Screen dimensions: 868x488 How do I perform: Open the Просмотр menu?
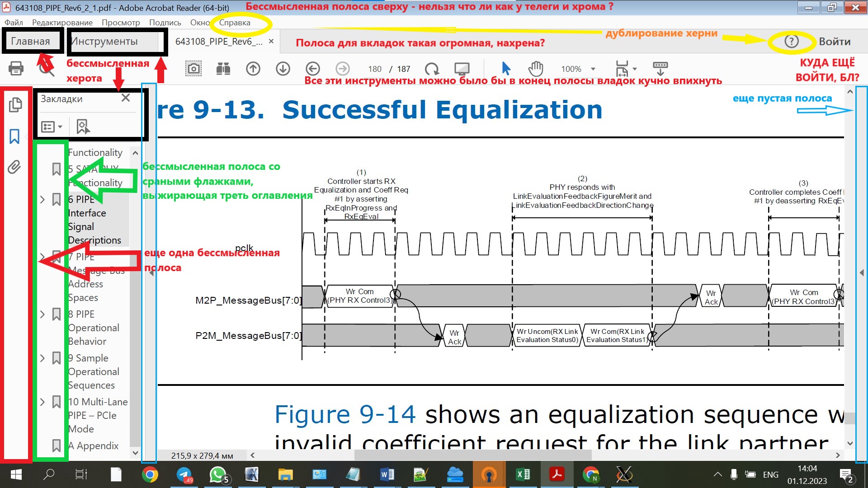[x=121, y=23]
